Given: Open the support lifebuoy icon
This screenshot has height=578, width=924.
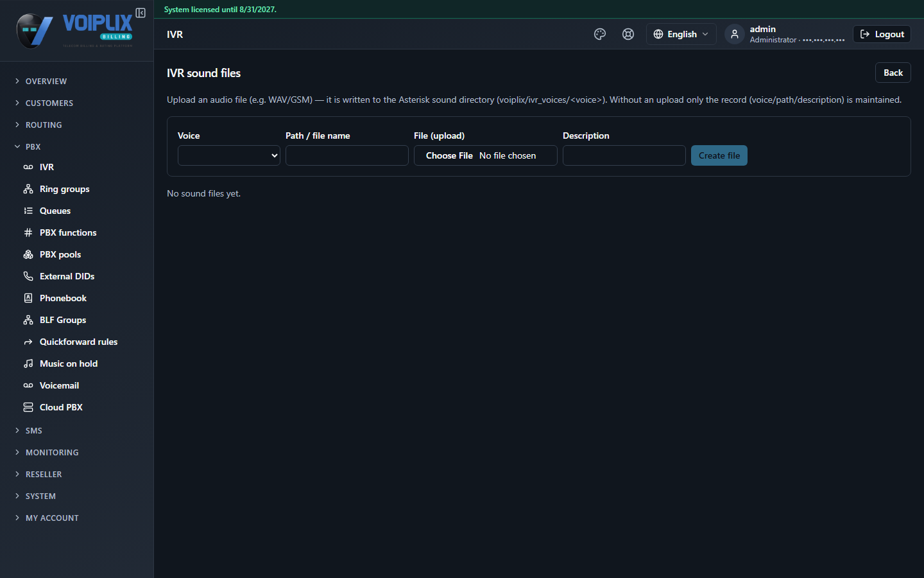Looking at the screenshot, I should tap(628, 34).
